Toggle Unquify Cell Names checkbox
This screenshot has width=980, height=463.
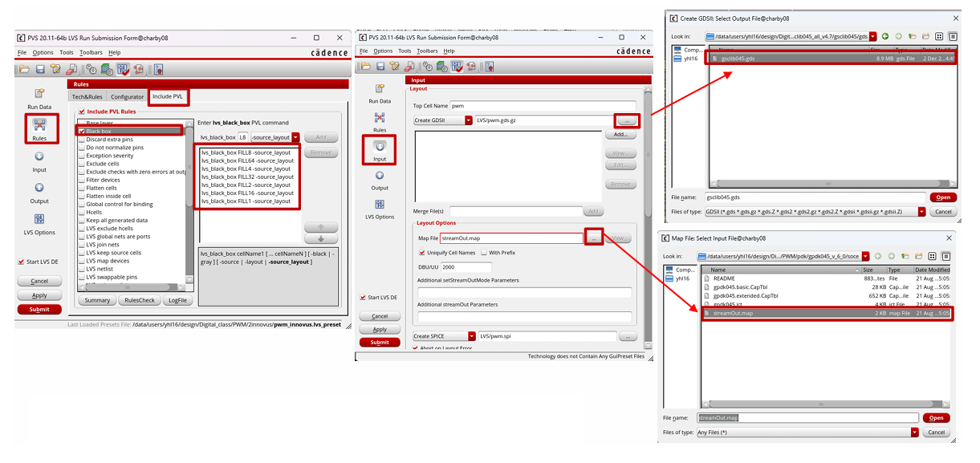421,253
